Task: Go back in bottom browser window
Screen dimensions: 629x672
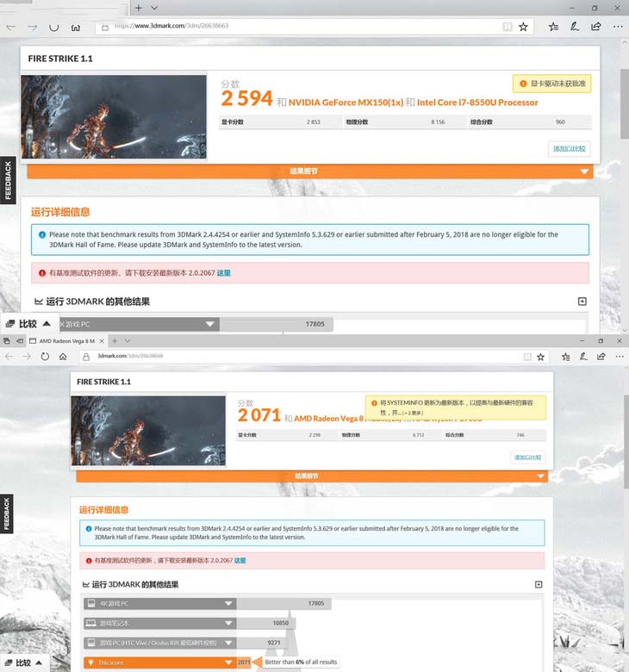Action: (9, 357)
